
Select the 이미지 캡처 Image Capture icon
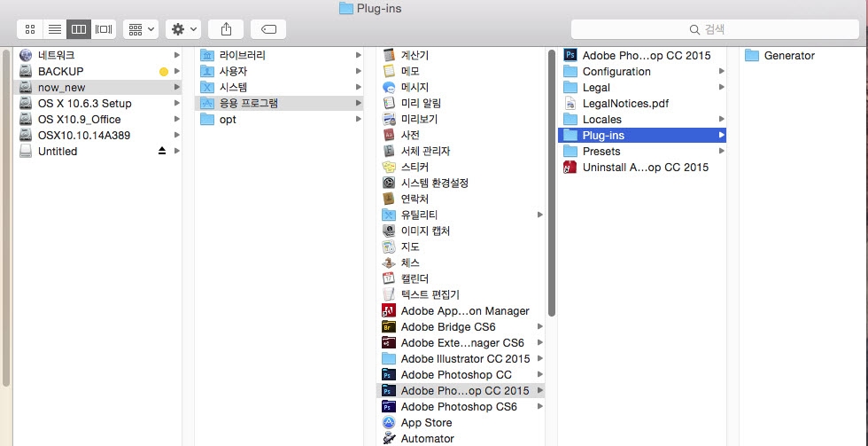[389, 231]
